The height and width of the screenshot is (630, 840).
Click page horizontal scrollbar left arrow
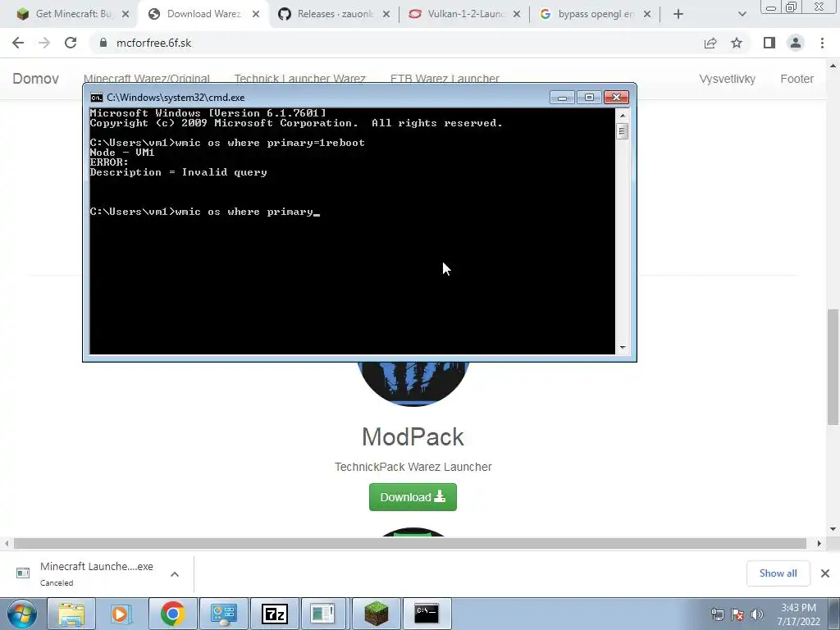point(7,543)
